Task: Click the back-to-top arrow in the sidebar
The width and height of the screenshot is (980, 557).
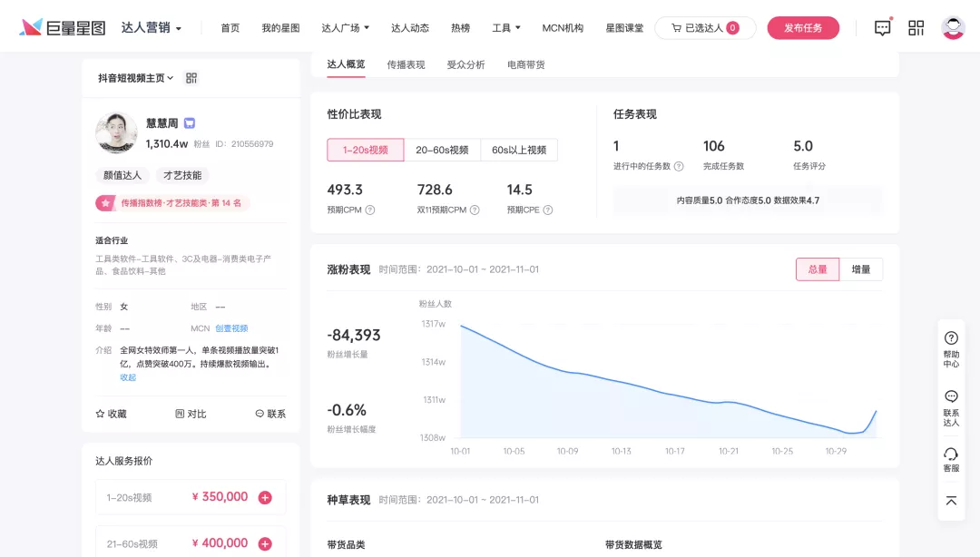Action: click(951, 500)
